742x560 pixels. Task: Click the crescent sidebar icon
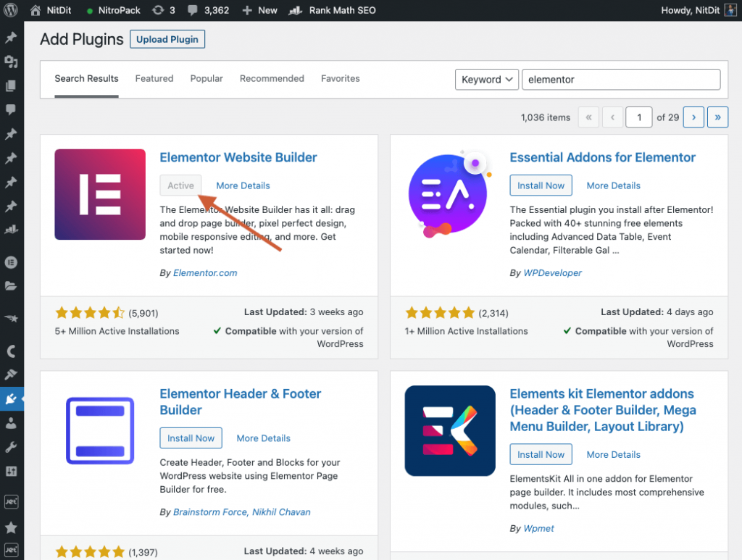11,351
